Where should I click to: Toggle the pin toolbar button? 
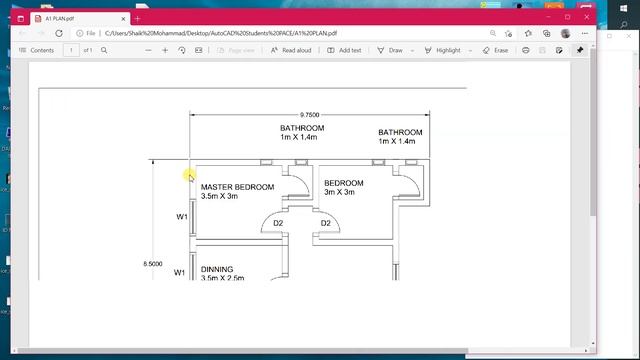click(x=580, y=50)
